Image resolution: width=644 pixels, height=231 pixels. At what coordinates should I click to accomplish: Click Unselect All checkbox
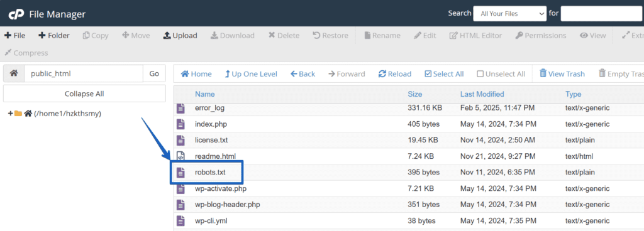501,73
